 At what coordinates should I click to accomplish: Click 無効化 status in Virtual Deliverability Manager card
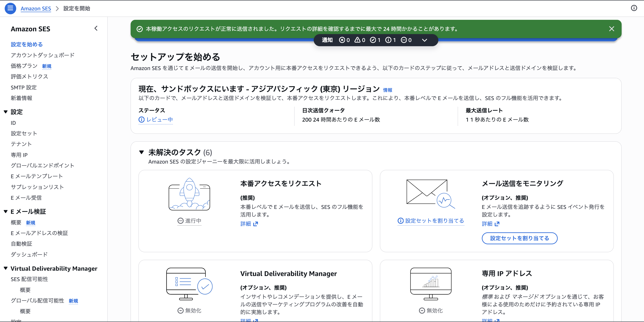pyautogui.click(x=189, y=311)
